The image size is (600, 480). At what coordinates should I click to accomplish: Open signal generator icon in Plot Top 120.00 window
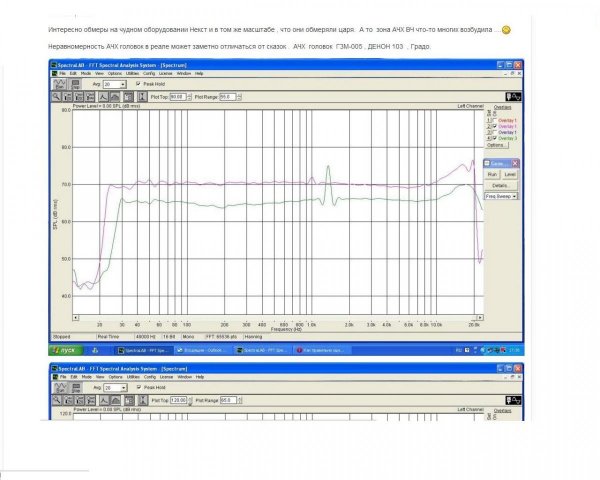(513, 400)
